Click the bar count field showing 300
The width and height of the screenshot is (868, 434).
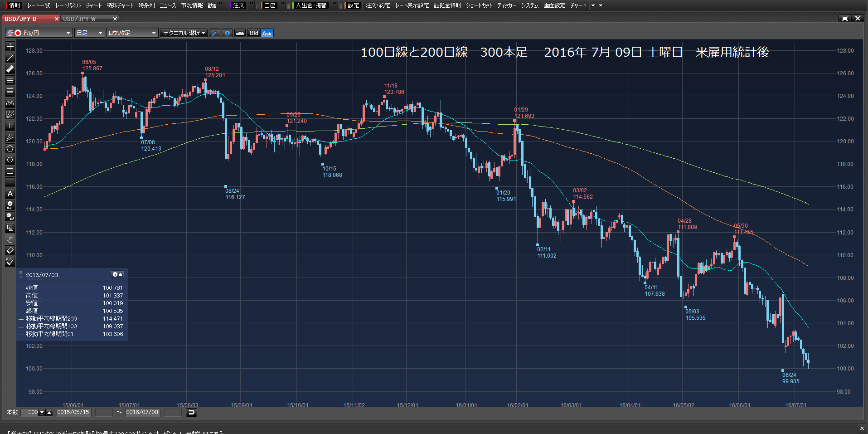(30, 412)
